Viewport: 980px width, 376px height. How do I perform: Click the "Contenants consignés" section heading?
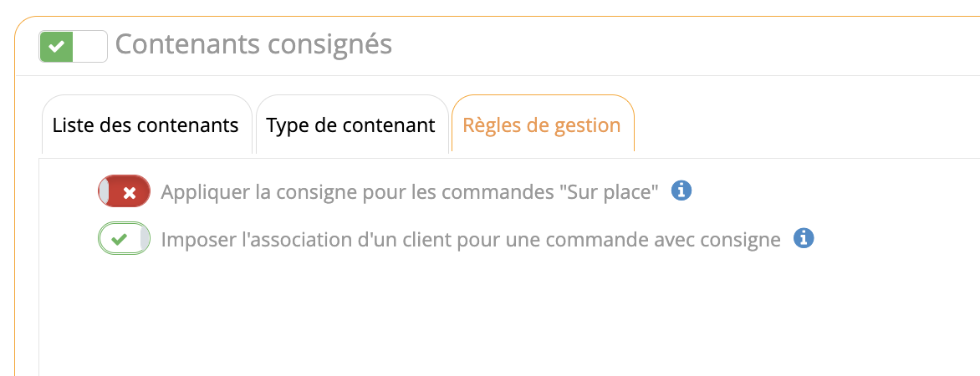click(253, 44)
